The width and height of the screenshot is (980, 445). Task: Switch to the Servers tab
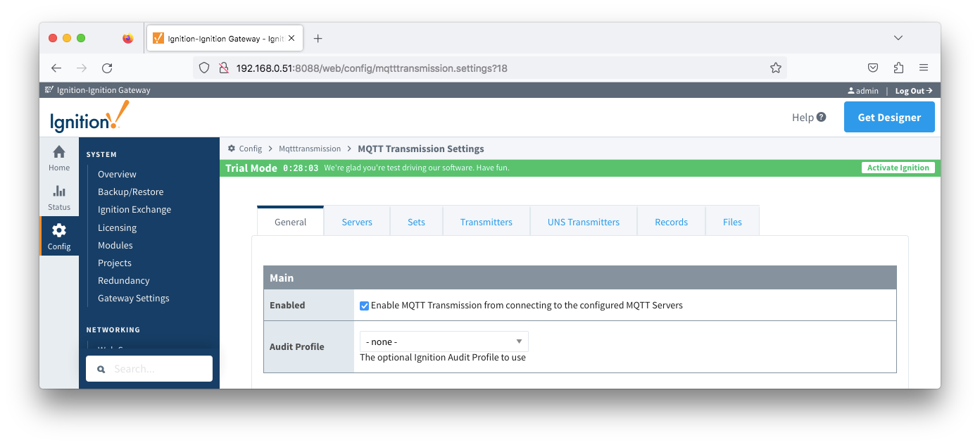[357, 222]
